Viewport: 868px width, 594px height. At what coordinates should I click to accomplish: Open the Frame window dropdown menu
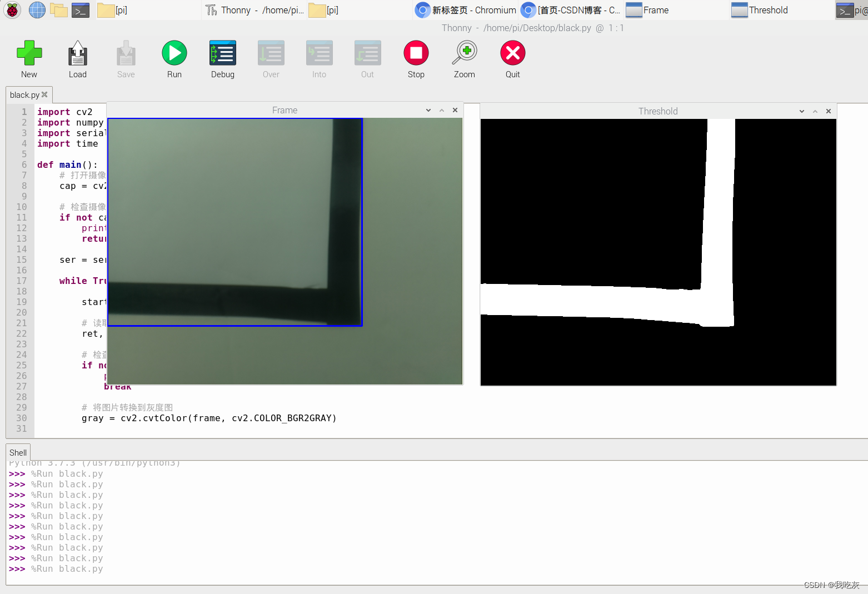tap(428, 110)
